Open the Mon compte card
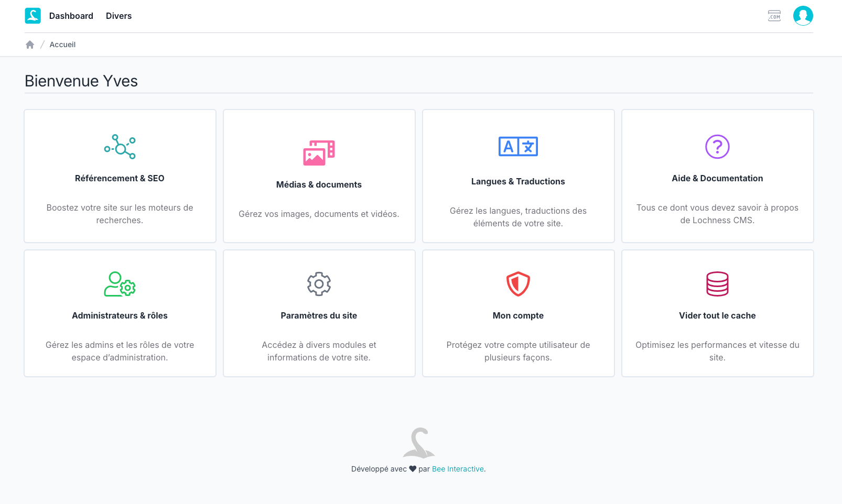Screen dimensions: 842x504 (518, 313)
